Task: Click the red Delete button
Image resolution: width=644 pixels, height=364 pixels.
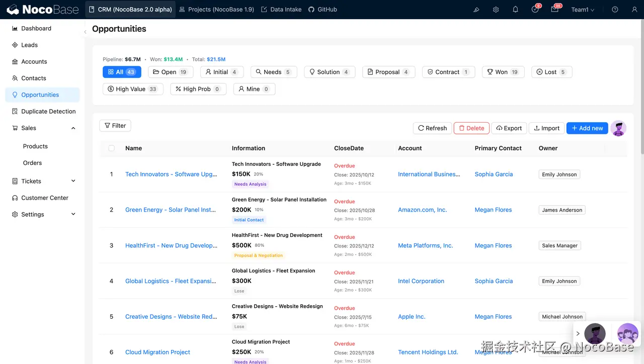Action: (x=471, y=128)
